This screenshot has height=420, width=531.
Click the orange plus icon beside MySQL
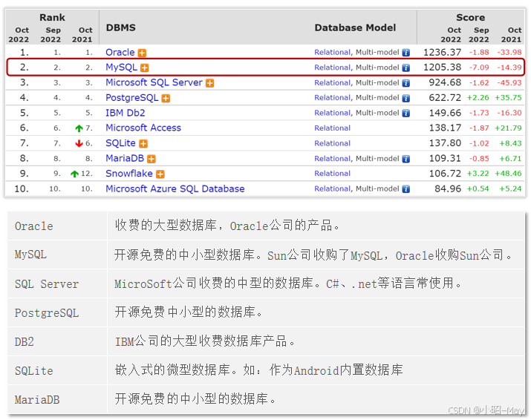tap(145, 68)
